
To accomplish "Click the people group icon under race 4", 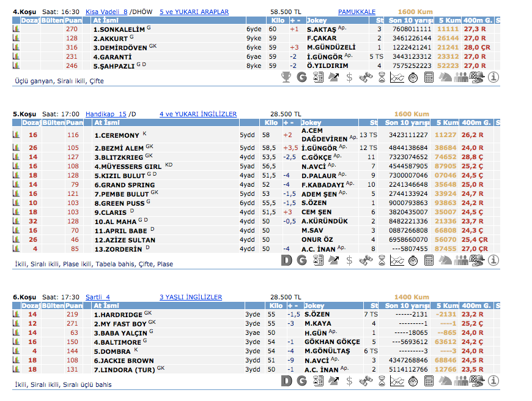I will pyautogui.click(x=461, y=77).
